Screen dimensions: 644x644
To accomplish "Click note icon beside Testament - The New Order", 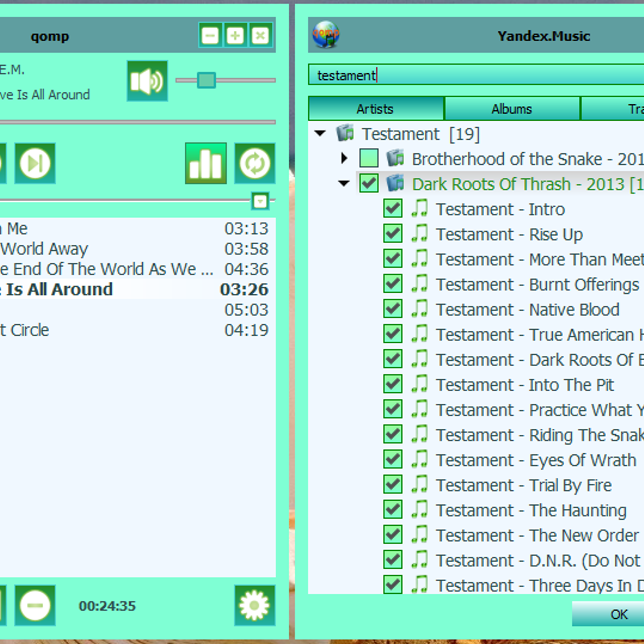I will pos(420,535).
